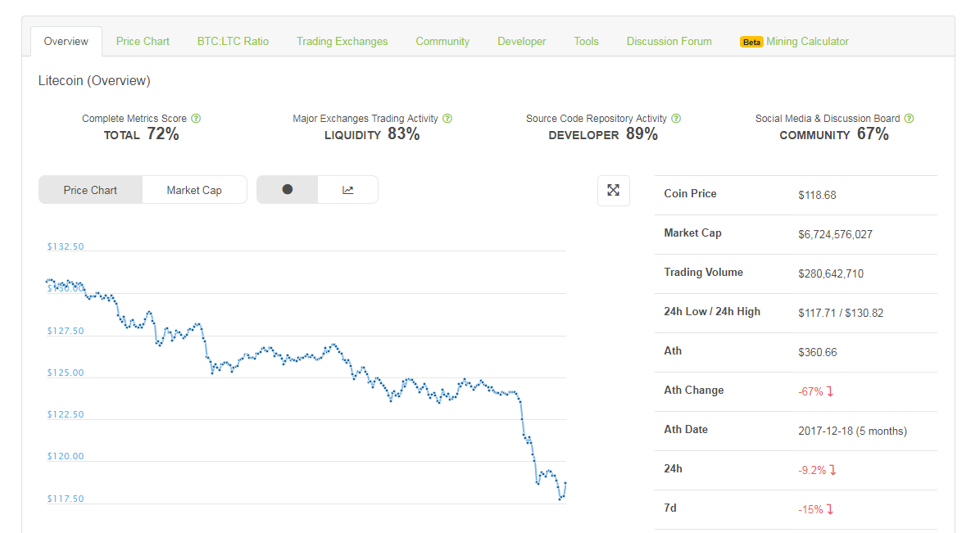Viewport: 980px width, 533px height.
Task: Click the $118.68 coin price value
Action: [x=817, y=195]
